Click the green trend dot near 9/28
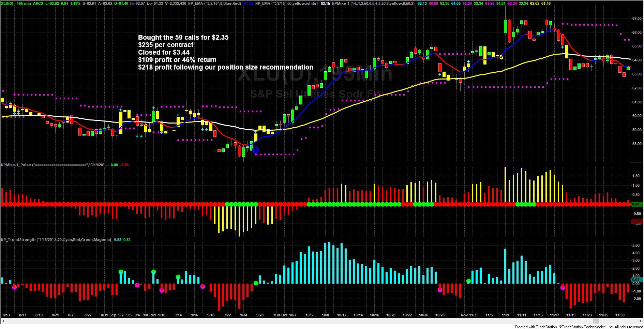 coord(256,283)
